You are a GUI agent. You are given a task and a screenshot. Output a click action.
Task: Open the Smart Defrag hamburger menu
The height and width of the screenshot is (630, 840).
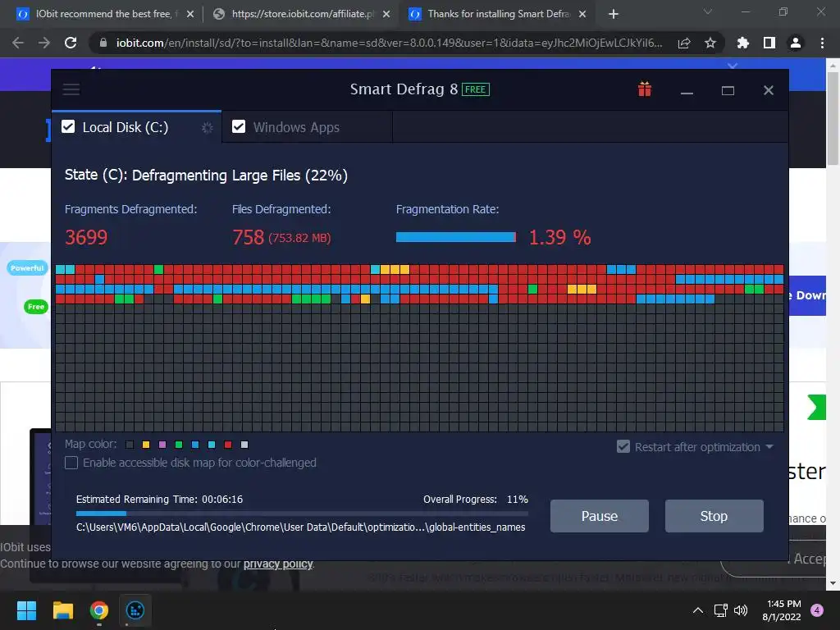pyautogui.click(x=71, y=89)
